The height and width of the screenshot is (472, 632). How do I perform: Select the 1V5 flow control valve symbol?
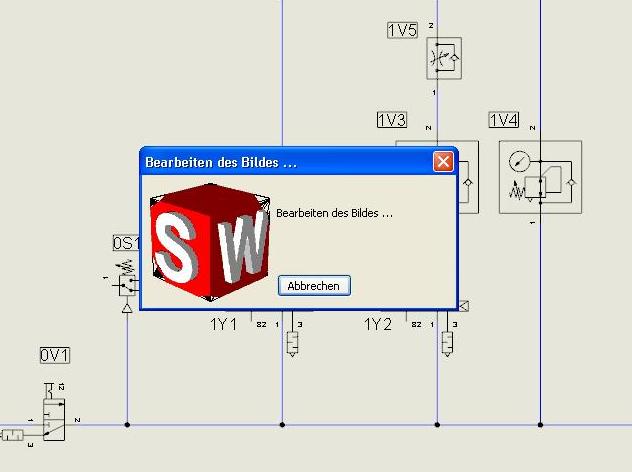click(x=444, y=58)
